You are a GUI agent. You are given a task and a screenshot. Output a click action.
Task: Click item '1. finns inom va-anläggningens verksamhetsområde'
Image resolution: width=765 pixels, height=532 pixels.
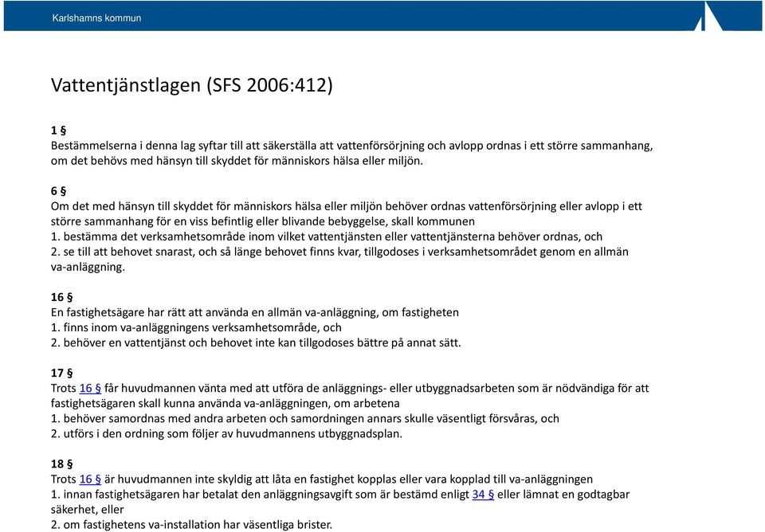click(196, 327)
